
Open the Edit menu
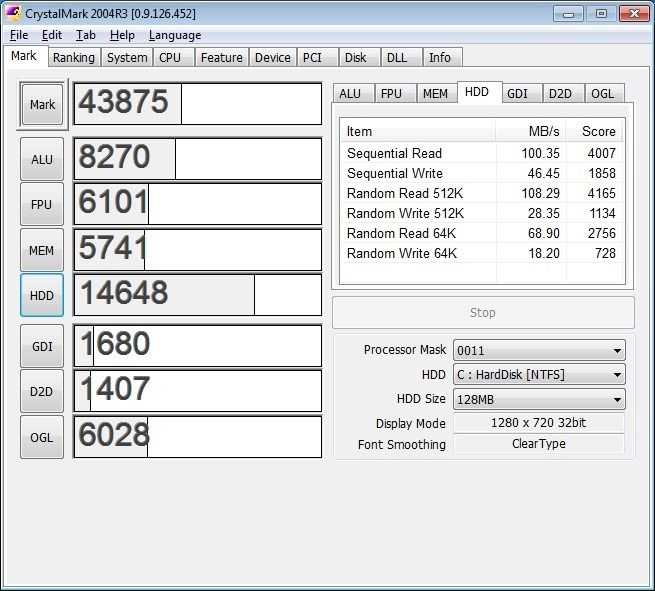(x=52, y=35)
